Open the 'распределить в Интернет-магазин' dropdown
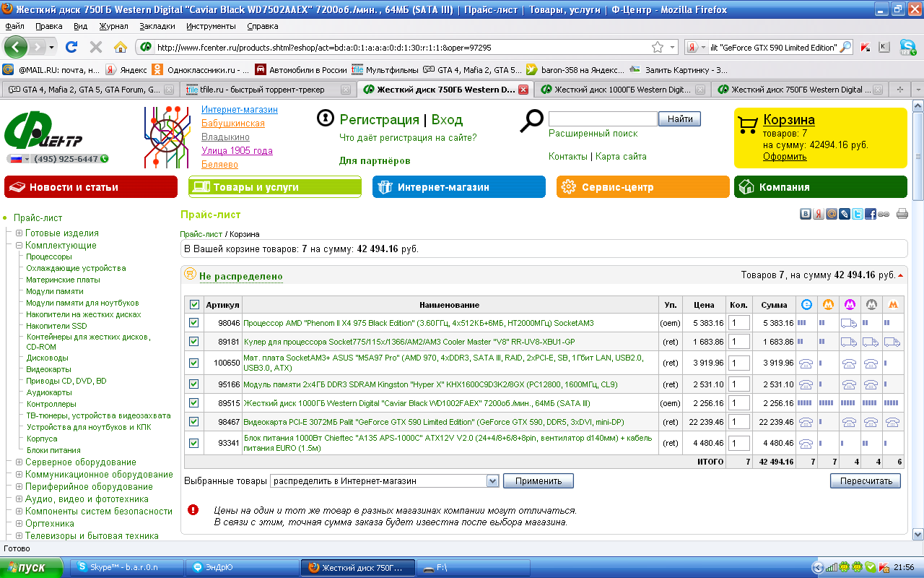The height and width of the screenshot is (578, 924). (x=385, y=481)
